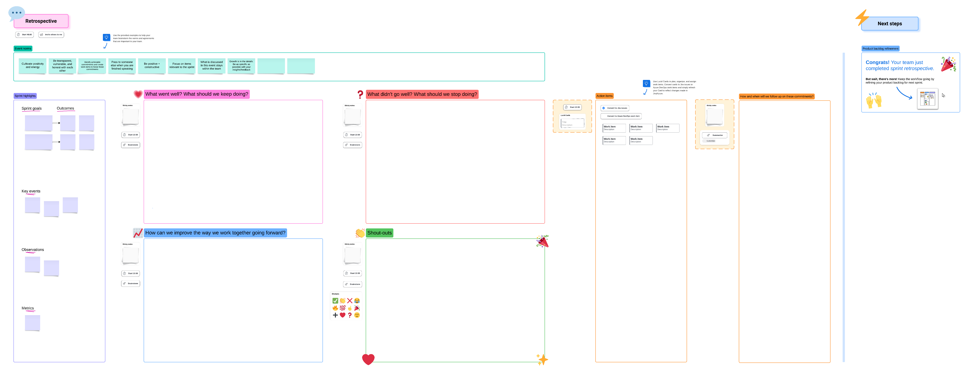The height and width of the screenshot is (375, 980).
Task: Pick the 100 points sticker
Action: pos(342,308)
